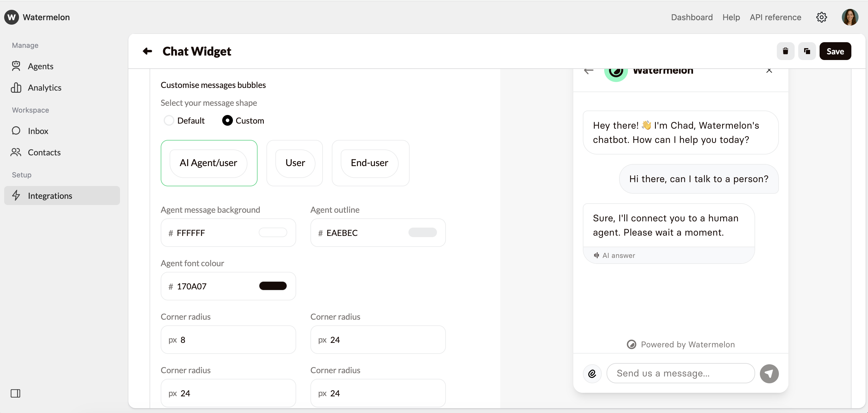Open the API reference page
Screen dimensions: 868x413
coord(775,17)
